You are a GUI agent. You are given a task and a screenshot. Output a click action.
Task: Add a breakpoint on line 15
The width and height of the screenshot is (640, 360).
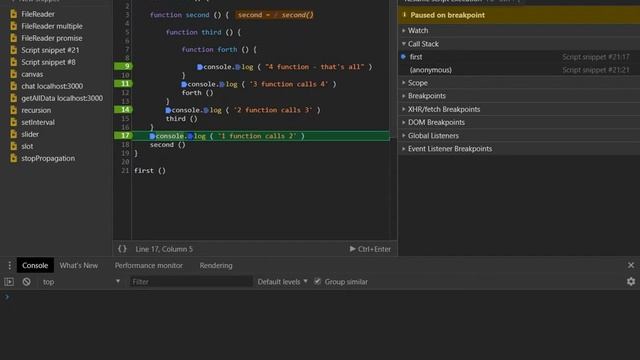click(125, 118)
